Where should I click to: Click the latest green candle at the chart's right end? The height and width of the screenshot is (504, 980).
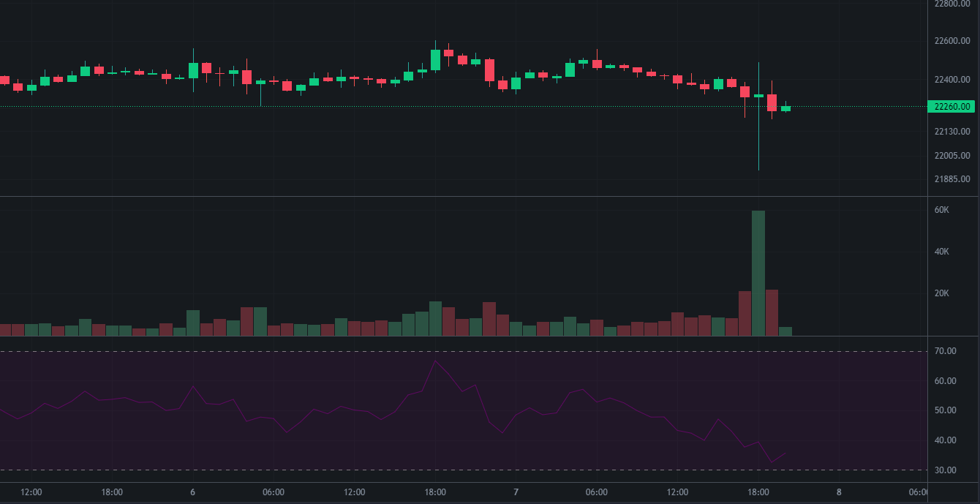[x=785, y=108]
